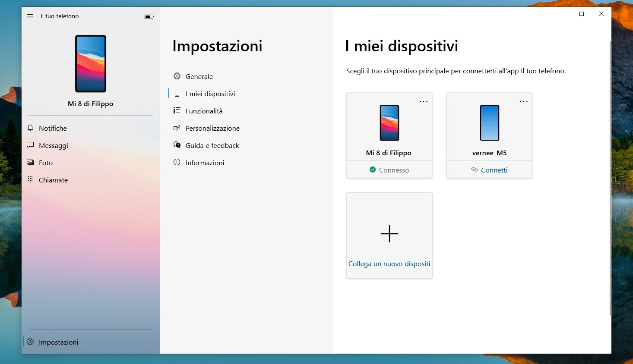Click Collega un nuovo dispositivo link
633x364 pixels.
click(389, 264)
